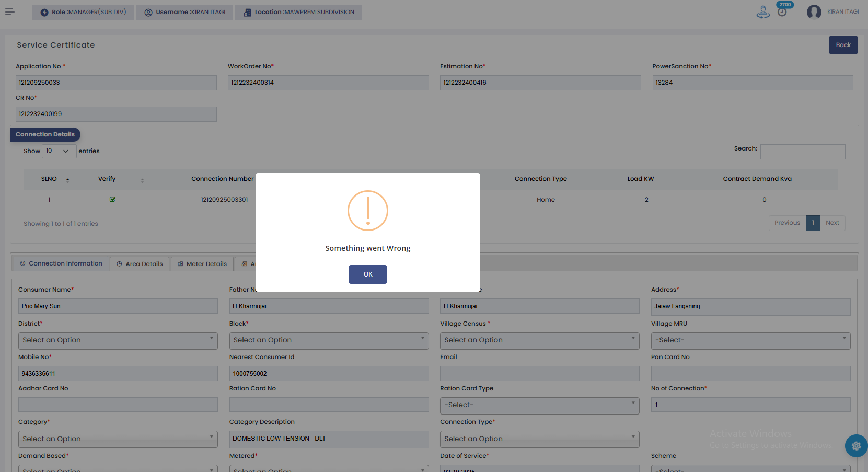Image resolution: width=868 pixels, height=472 pixels.
Task: Open the hamburger sidebar menu
Action: coord(10,12)
